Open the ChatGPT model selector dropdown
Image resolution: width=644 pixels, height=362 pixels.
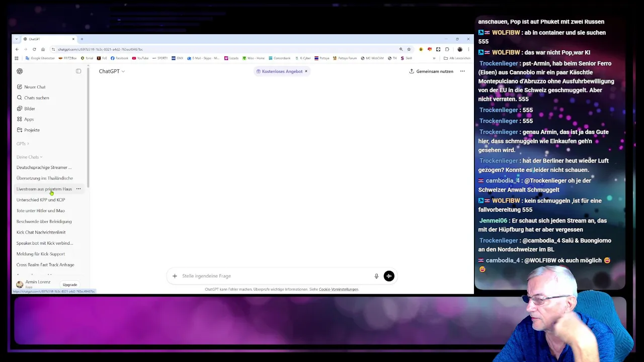coord(112,71)
